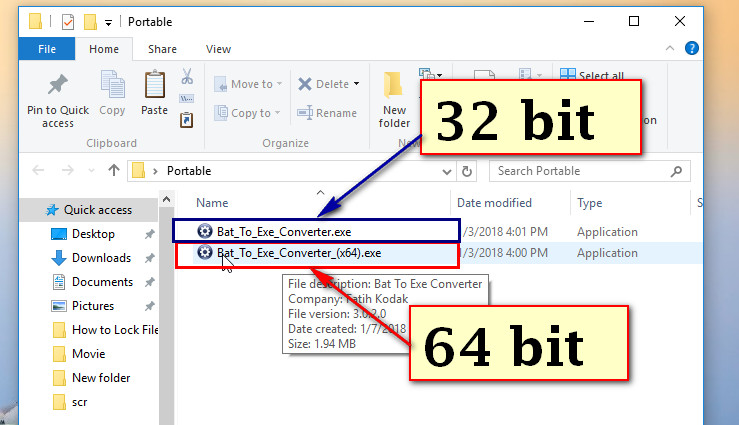Expand the breadcrumb chevron before Portable
The width and height of the screenshot is (739, 425).
(155, 171)
